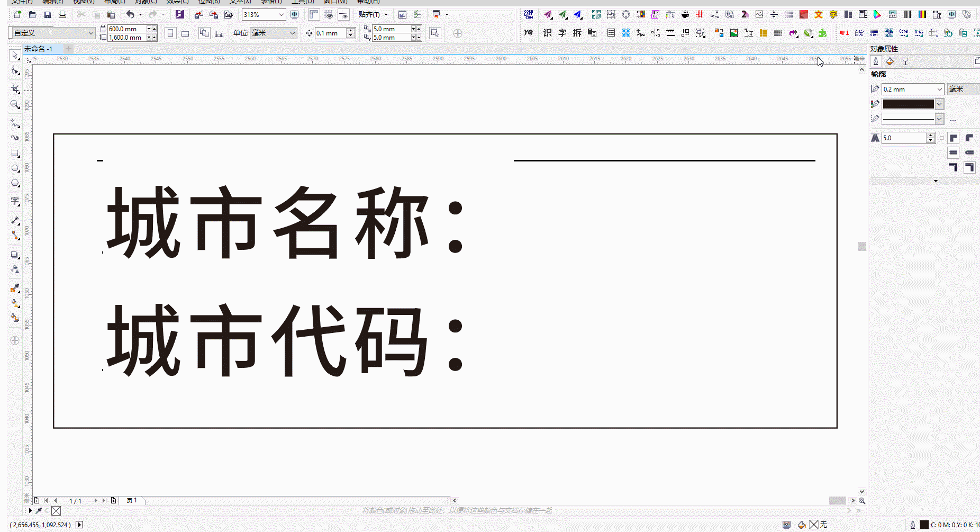Screen dimensions: 980x532
Task: Click the coffee cup plugin icon
Action: click(685, 15)
